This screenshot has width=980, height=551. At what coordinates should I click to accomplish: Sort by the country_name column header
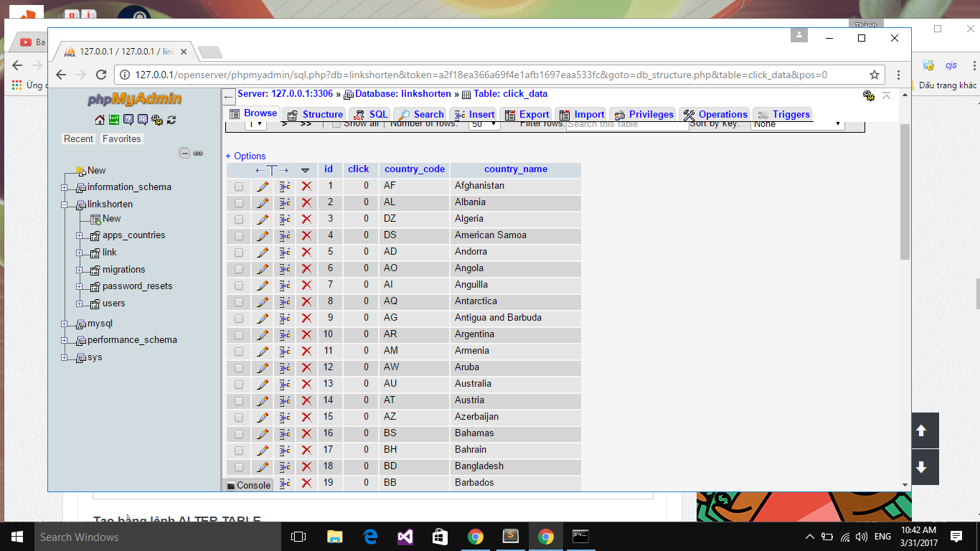click(515, 169)
